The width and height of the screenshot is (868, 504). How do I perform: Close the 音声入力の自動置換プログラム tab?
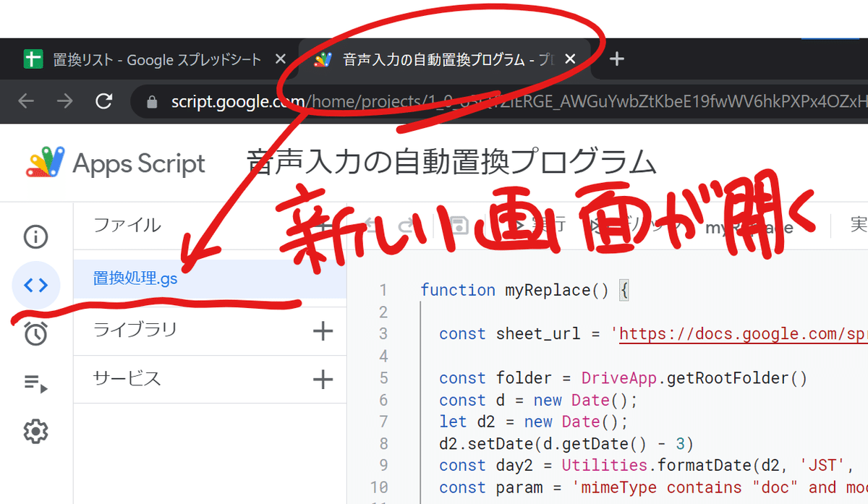pos(571,60)
